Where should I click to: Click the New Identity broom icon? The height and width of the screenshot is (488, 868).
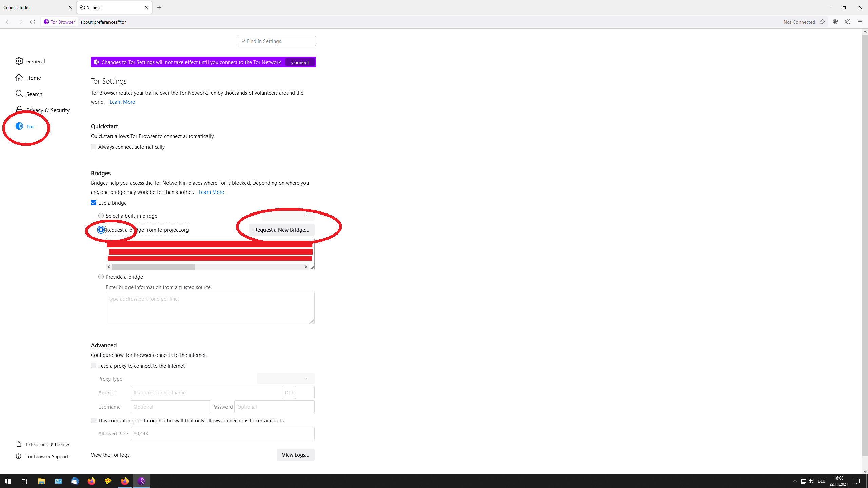click(847, 22)
